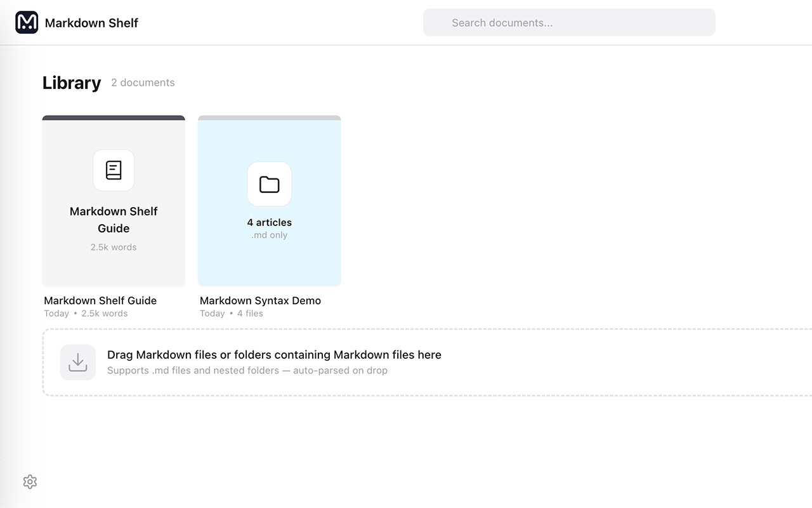The width and height of the screenshot is (812, 508).
Task: Click the 'Markdown Syntax Demo' title
Action: (x=260, y=300)
